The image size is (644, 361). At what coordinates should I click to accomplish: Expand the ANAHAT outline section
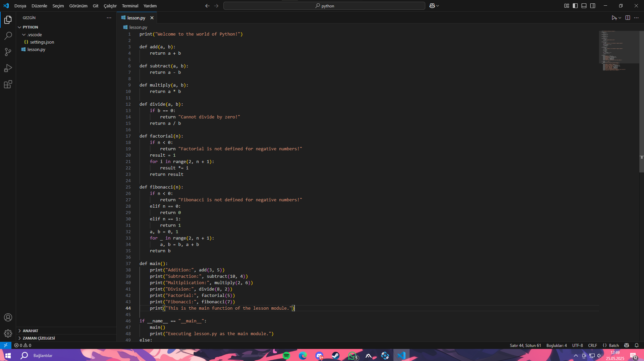(x=30, y=331)
